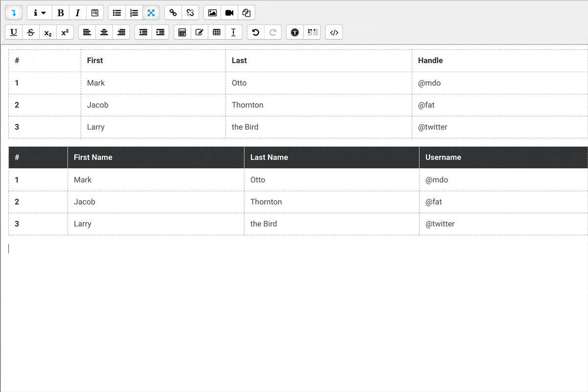The height and width of the screenshot is (392, 588).
Task: Click 'Mark' in the top table
Action: (96, 83)
